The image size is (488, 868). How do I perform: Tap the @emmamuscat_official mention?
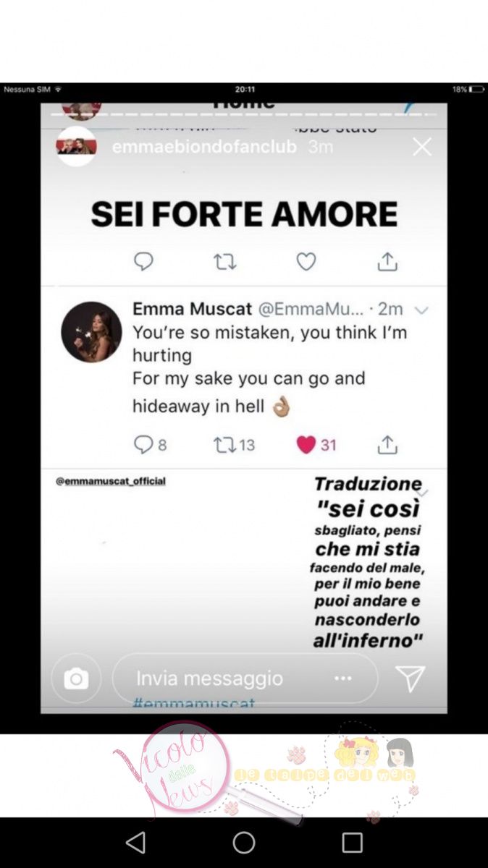point(111,481)
